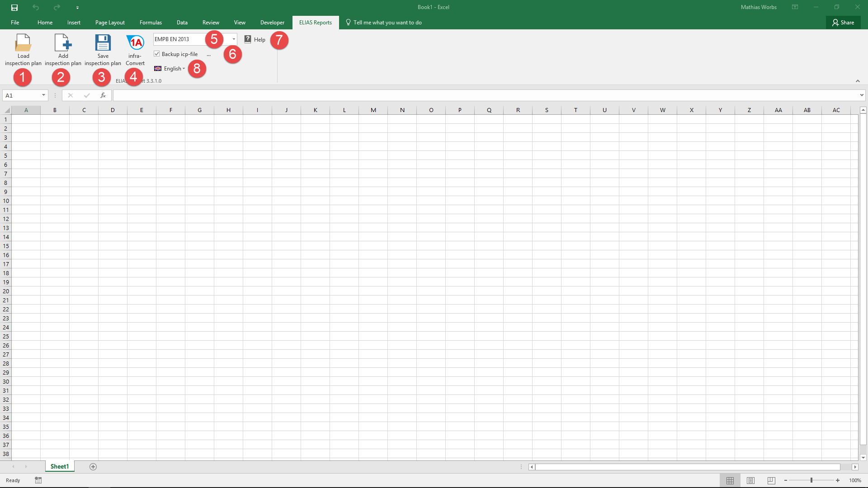Click the Share button

click(843, 23)
